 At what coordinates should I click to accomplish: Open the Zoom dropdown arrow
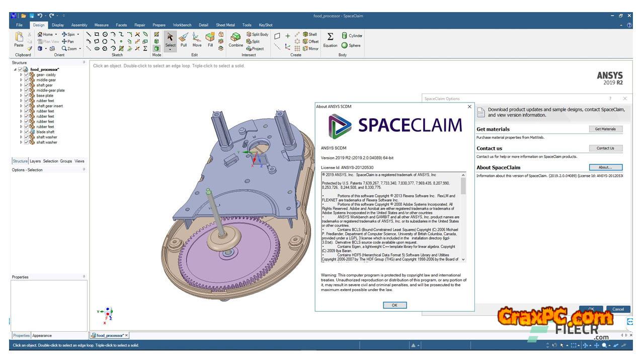coord(80,49)
